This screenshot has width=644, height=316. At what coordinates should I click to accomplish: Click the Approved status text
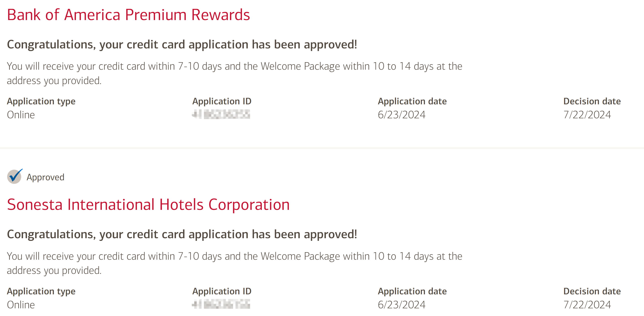pos(45,177)
